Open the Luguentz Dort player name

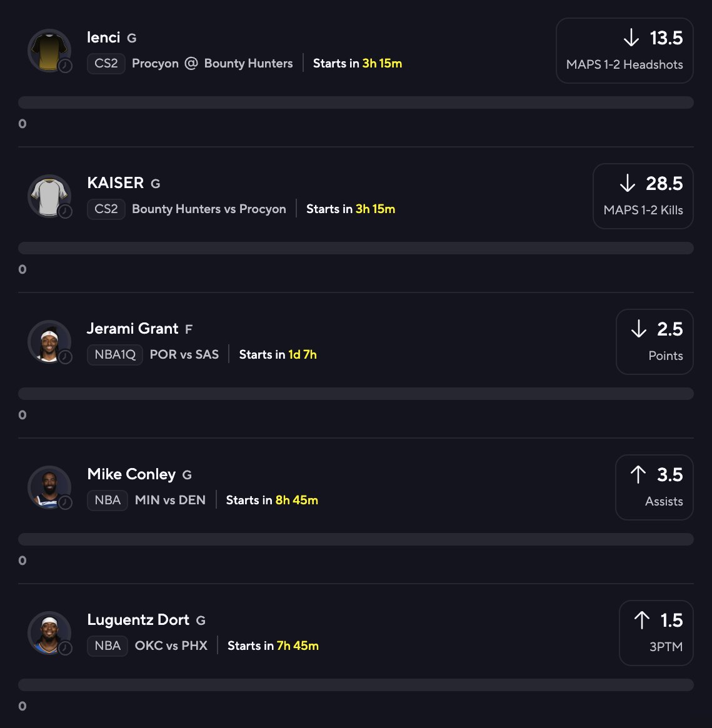click(x=138, y=620)
